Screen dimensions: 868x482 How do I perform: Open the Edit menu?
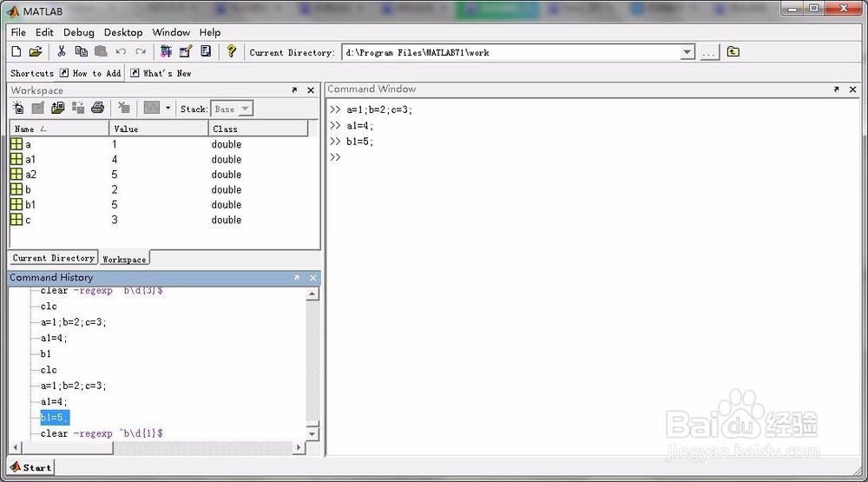click(x=44, y=32)
